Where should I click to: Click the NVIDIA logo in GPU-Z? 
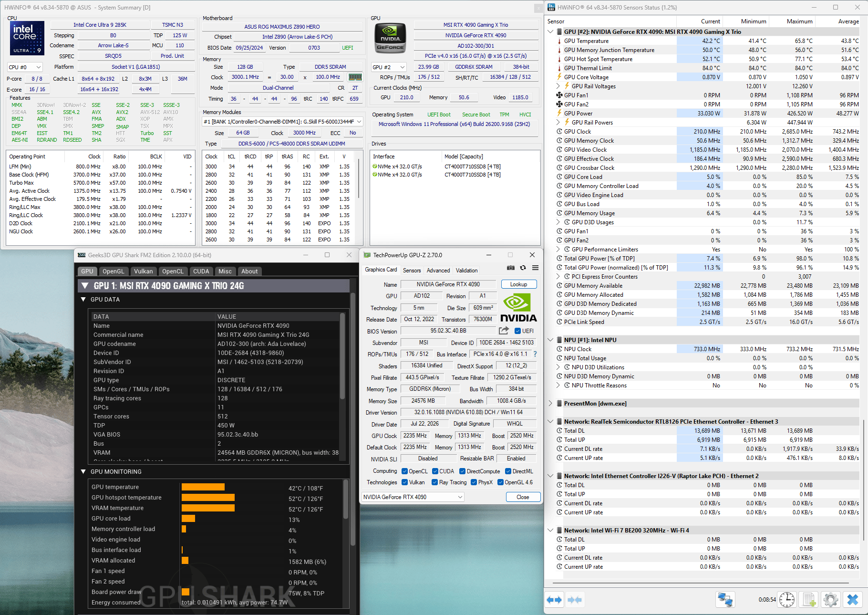518,308
